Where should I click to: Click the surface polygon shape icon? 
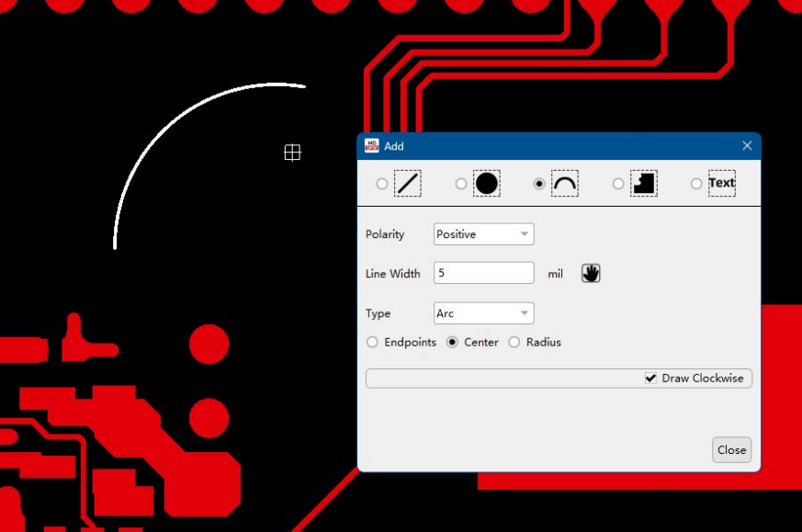pos(643,184)
